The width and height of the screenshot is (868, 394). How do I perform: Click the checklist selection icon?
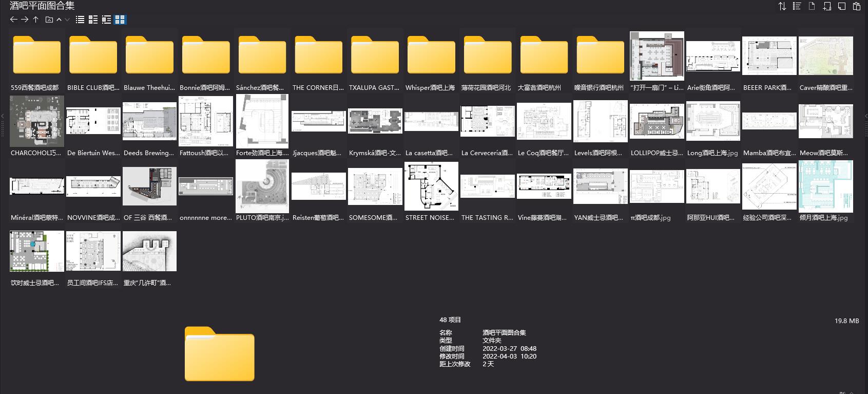[797, 6]
